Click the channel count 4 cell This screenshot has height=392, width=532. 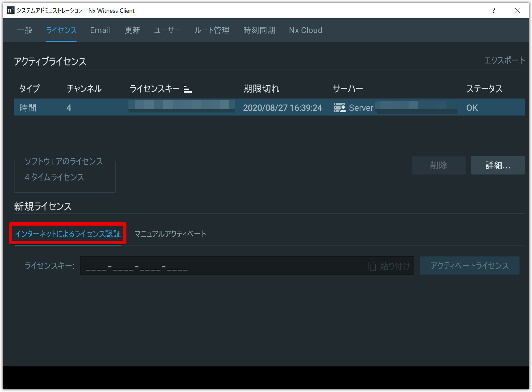pos(69,108)
